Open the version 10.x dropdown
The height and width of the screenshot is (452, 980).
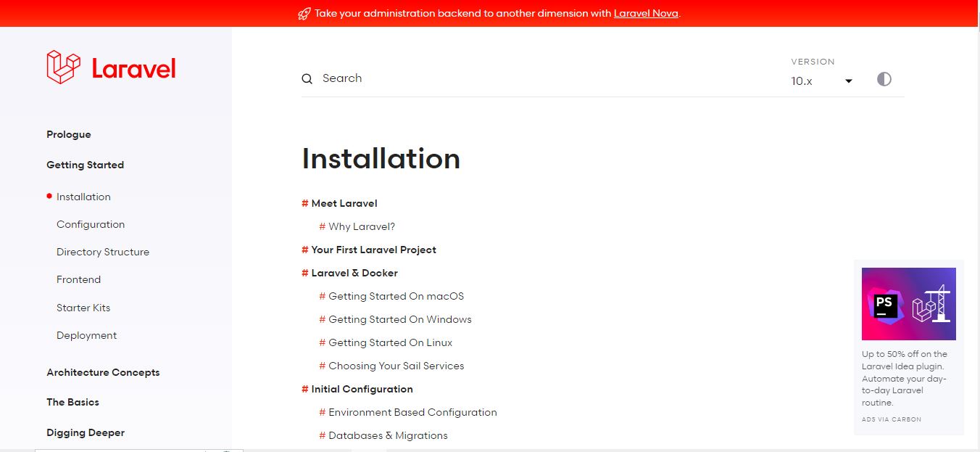coord(821,81)
